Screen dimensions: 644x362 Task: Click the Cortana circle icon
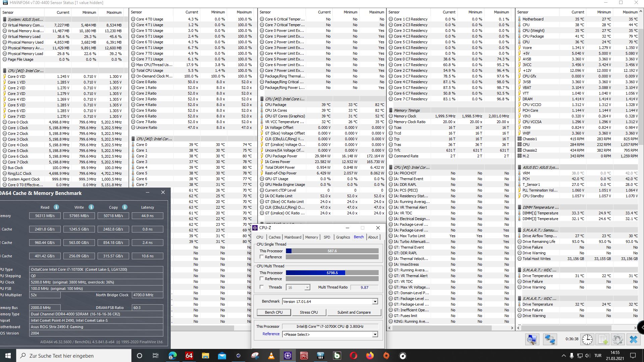pyautogui.click(x=140, y=356)
